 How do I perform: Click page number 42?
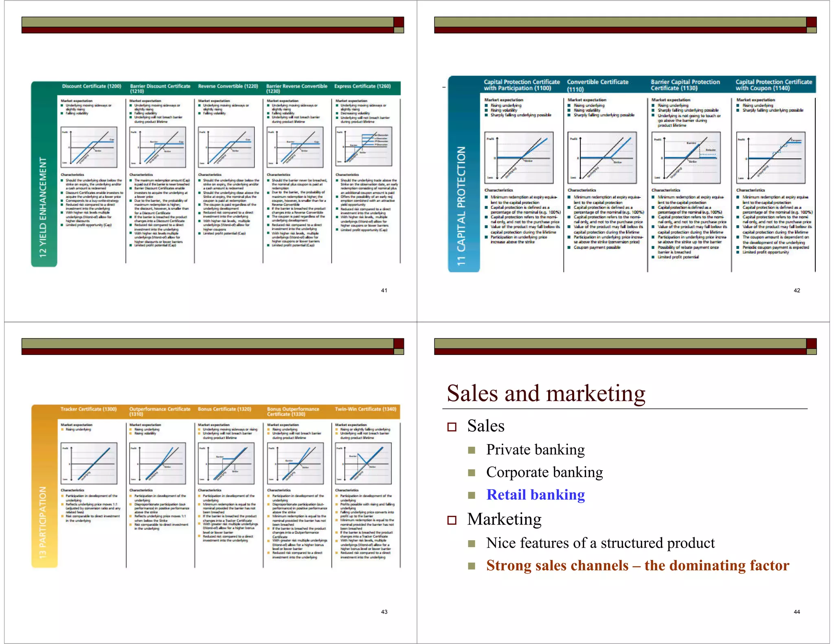pyautogui.click(x=797, y=290)
